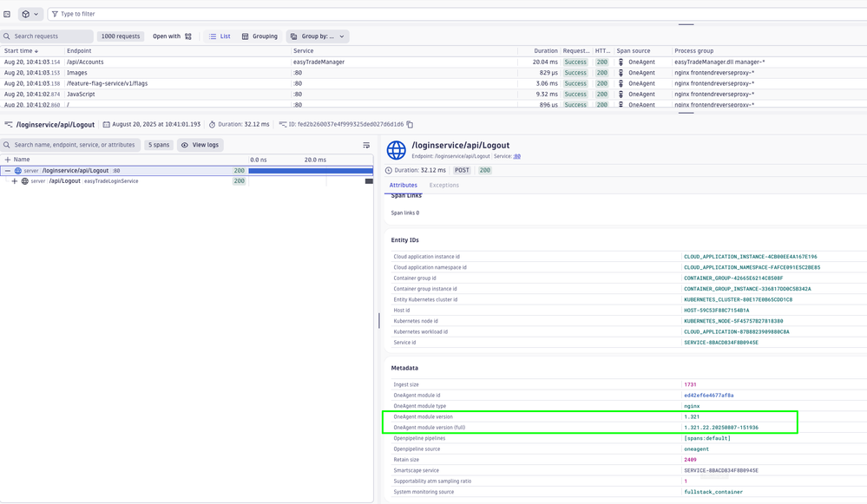The height and width of the screenshot is (504, 867).
Task: Select the JavaScript endpoint row
Action: click(x=434, y=94)
